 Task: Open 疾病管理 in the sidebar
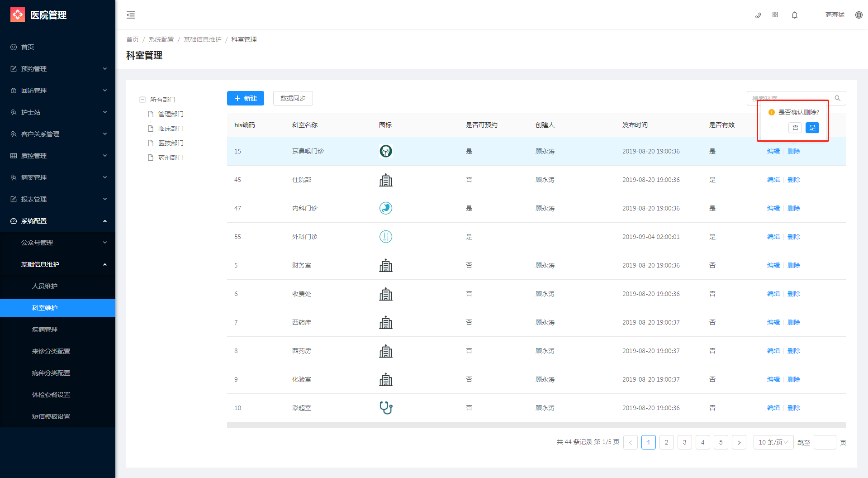click(x=57, y=330)
